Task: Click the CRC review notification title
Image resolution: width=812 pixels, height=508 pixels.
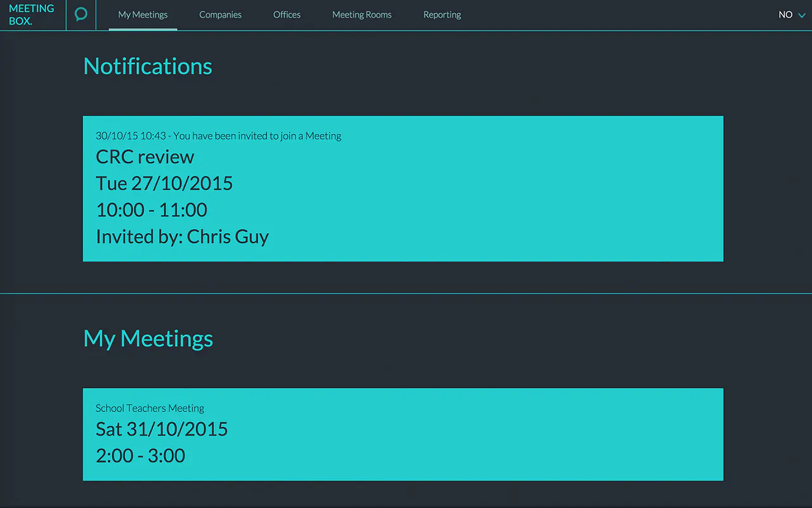Action: click(x=145, y=157)
